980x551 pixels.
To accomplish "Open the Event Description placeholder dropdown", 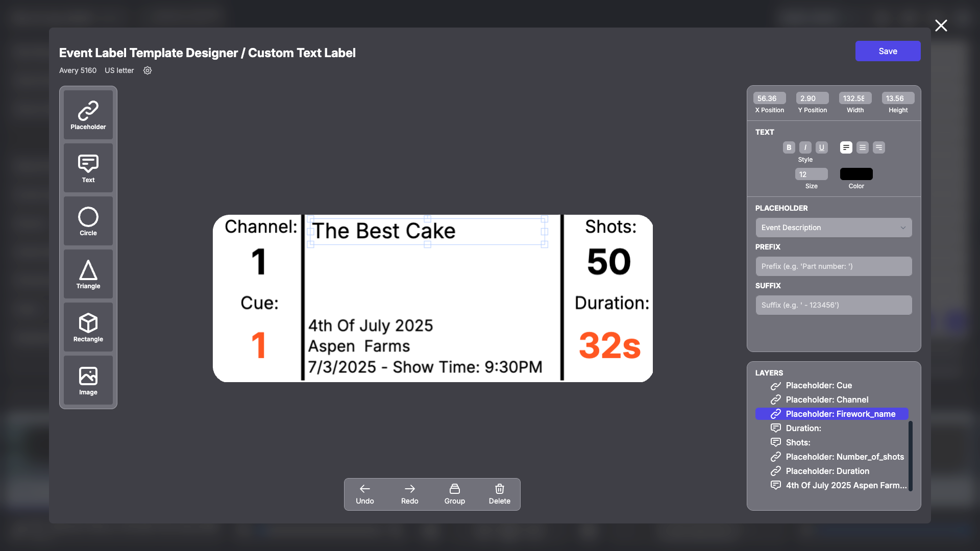I will [834, 228].
